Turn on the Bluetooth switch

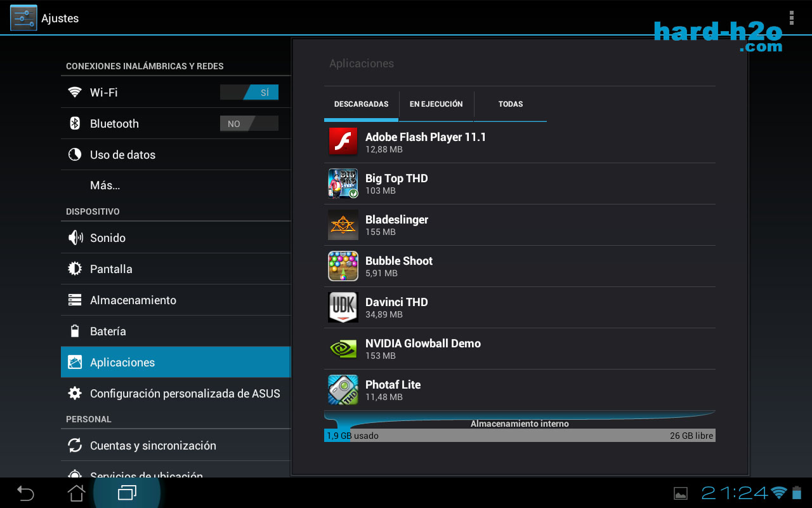coord(249,123)
